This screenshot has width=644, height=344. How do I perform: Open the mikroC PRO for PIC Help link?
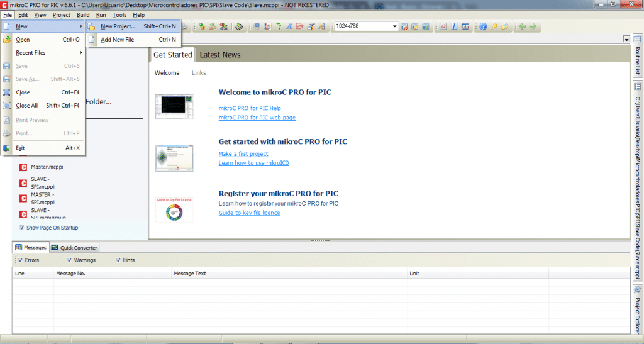coord(250,108)
